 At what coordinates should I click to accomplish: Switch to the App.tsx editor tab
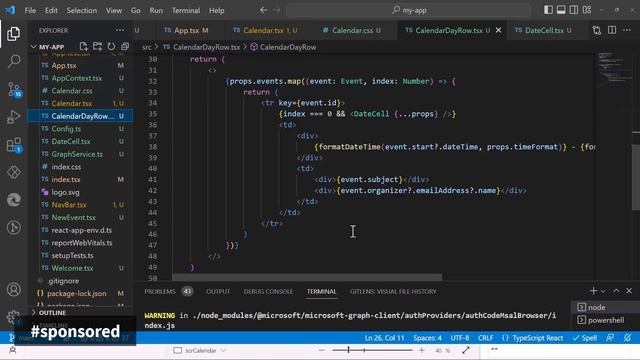186,30
